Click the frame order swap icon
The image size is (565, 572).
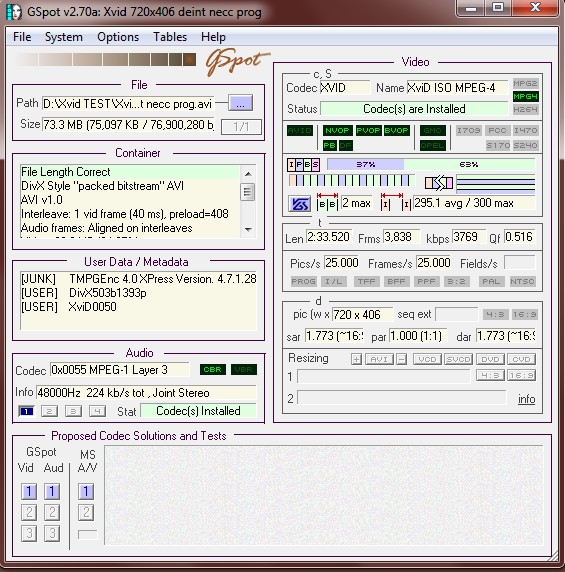[x=439, y=183]
